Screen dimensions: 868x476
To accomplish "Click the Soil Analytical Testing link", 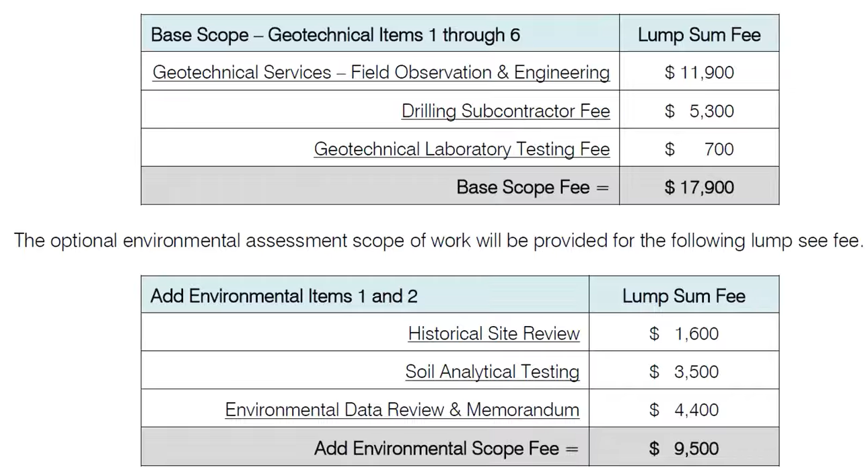I will [x=492, y=372].
